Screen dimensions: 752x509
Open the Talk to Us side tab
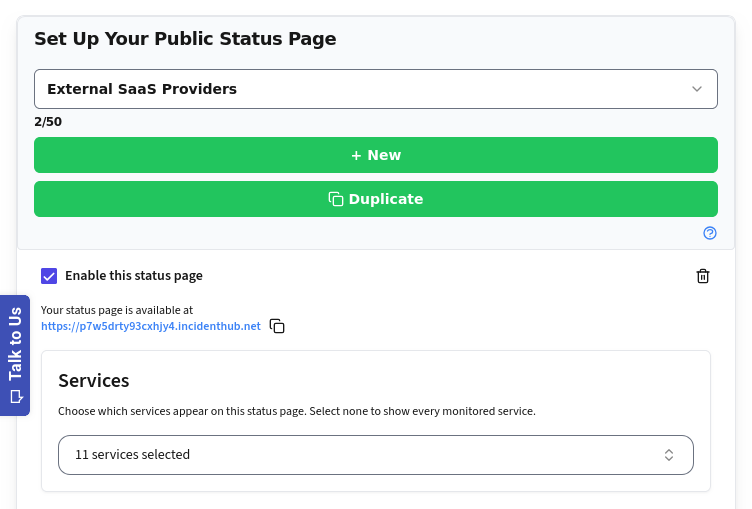coord(15,355)
